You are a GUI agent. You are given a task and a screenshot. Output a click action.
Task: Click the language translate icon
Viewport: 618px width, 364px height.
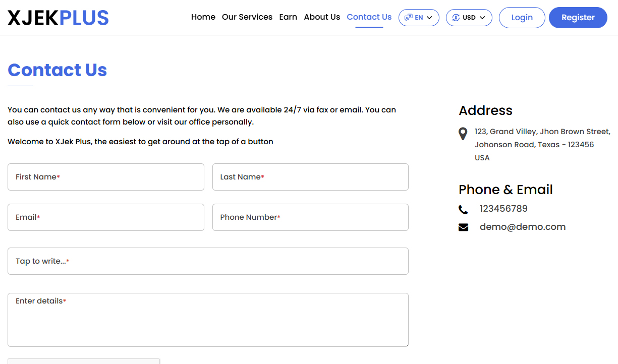[x=408, y=17]
